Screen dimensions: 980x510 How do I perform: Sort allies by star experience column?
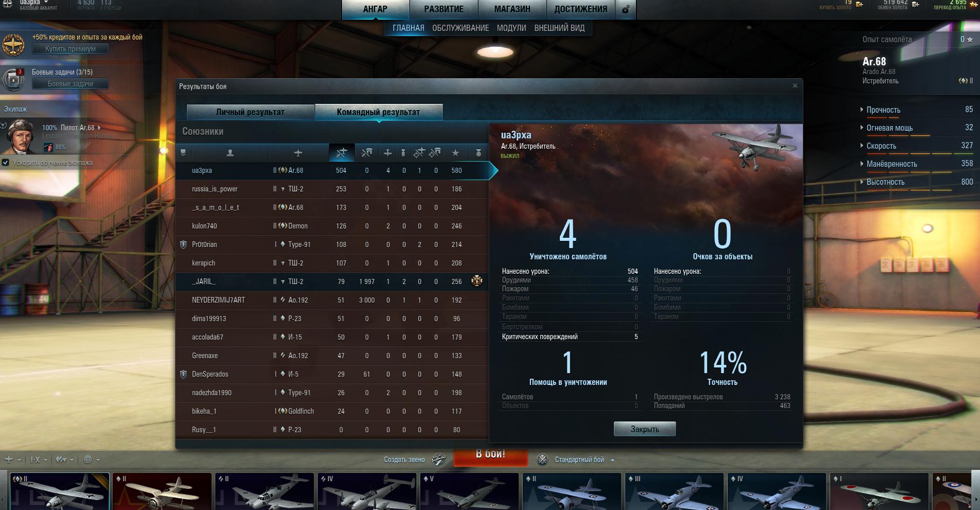click(x=455, y=153)
